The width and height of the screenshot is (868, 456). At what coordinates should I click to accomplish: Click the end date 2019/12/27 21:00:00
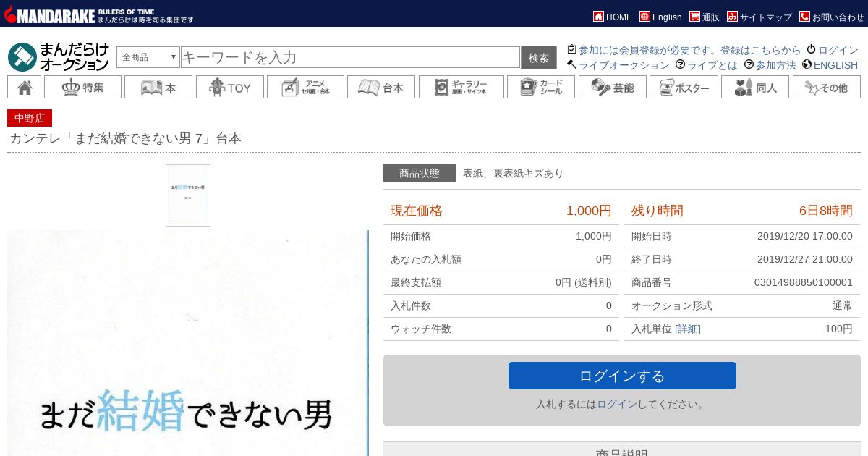[805, 259]
